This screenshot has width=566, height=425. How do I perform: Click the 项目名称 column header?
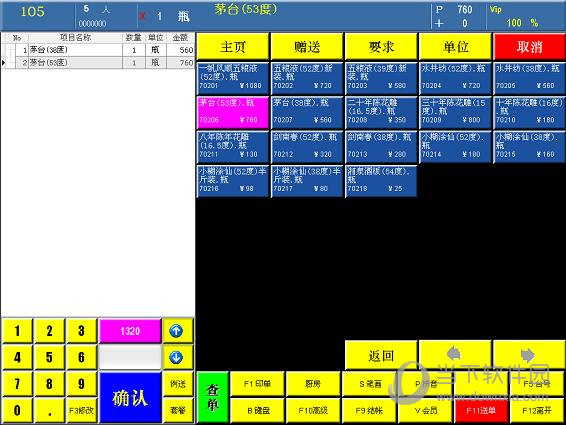coord(75,38)
